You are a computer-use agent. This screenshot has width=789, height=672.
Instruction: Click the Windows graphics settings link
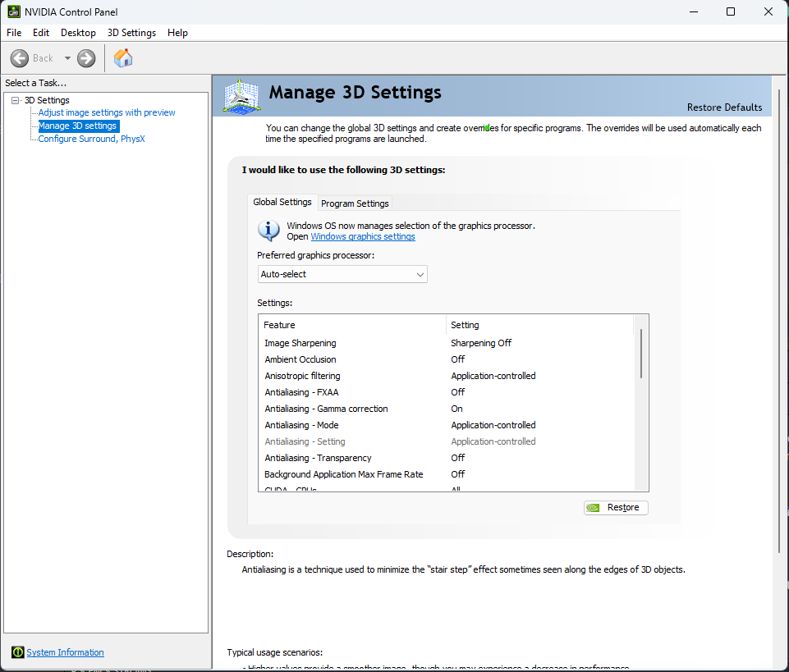click(363, 236)
